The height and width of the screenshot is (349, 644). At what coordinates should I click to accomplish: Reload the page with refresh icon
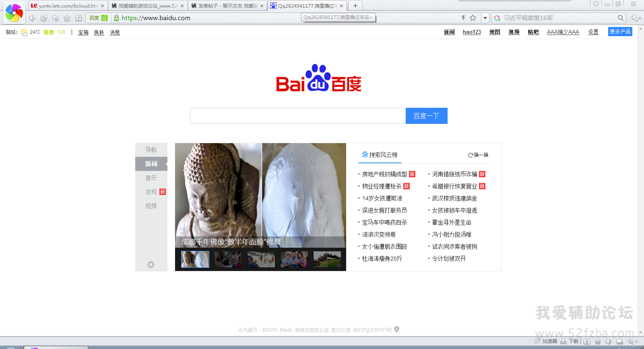coord(44,18)
